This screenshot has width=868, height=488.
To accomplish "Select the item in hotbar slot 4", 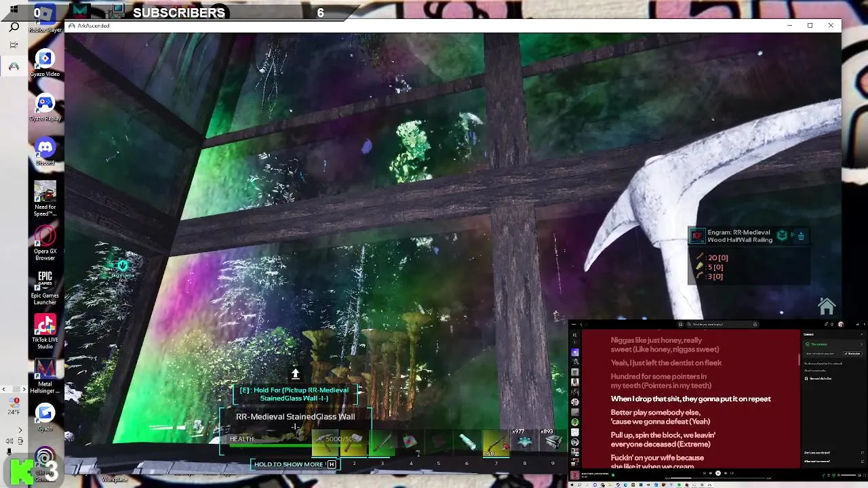I will [410, 442].
